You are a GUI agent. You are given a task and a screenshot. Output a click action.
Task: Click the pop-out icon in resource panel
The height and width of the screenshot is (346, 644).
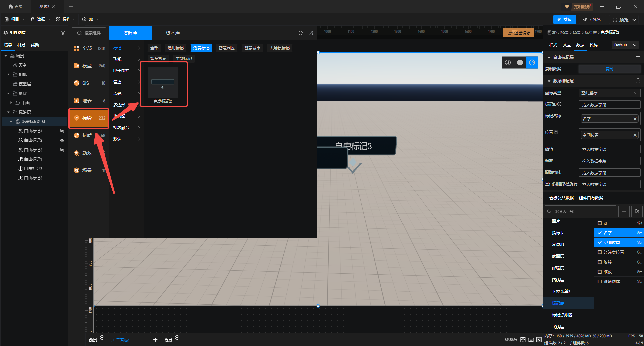tap(311, 33)
